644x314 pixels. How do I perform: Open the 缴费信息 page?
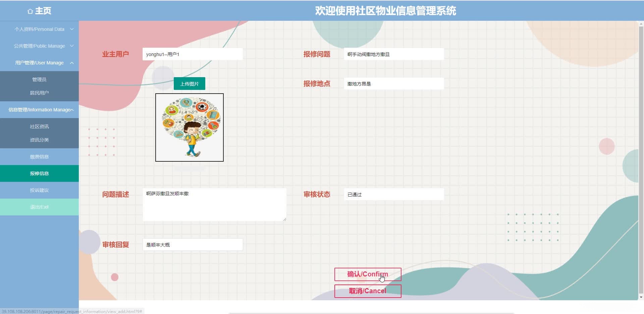39,157
